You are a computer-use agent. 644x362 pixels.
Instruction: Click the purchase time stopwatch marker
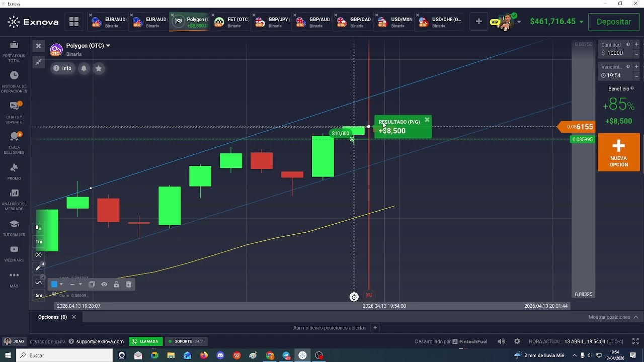pos(354,297)
